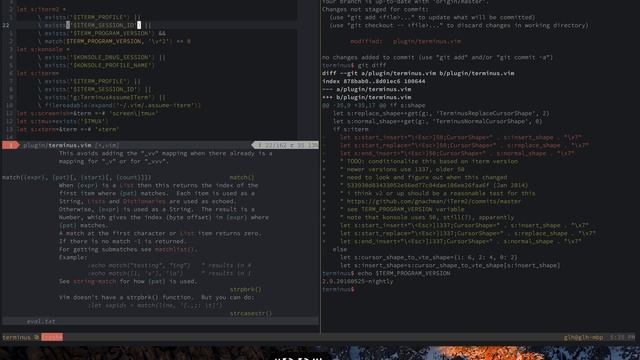Click 'Vim doesn't have a strpbrk() function' line
The width and height of the screenshot is (640, 360).
click(156, 298)
